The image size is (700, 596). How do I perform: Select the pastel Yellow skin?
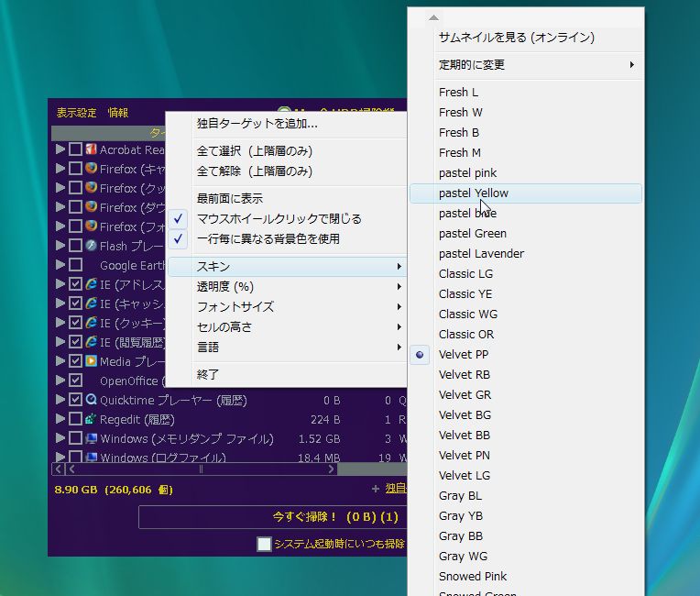click(525, 193)
